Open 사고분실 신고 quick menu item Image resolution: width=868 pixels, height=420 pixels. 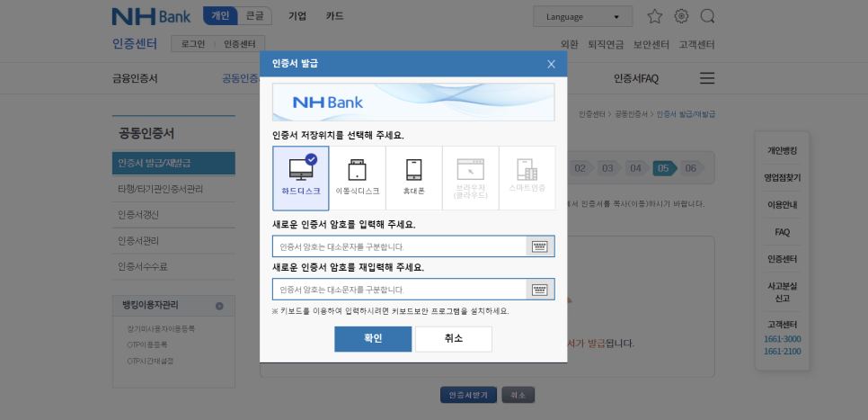(x=783, y=292)
